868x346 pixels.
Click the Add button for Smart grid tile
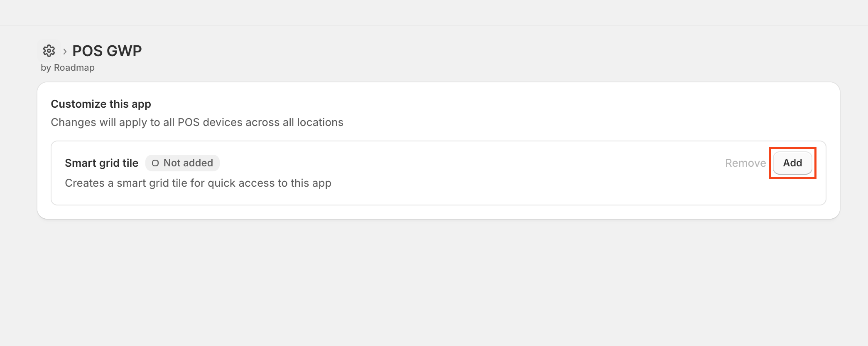[792, 163]
